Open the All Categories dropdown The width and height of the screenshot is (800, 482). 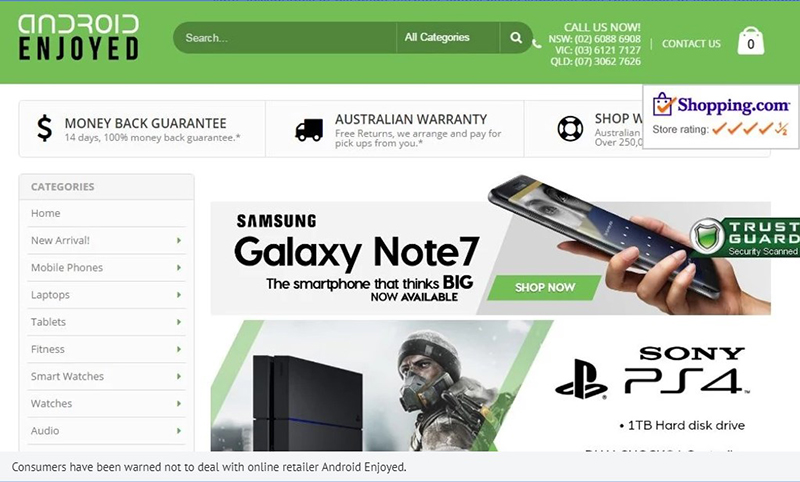448,38
